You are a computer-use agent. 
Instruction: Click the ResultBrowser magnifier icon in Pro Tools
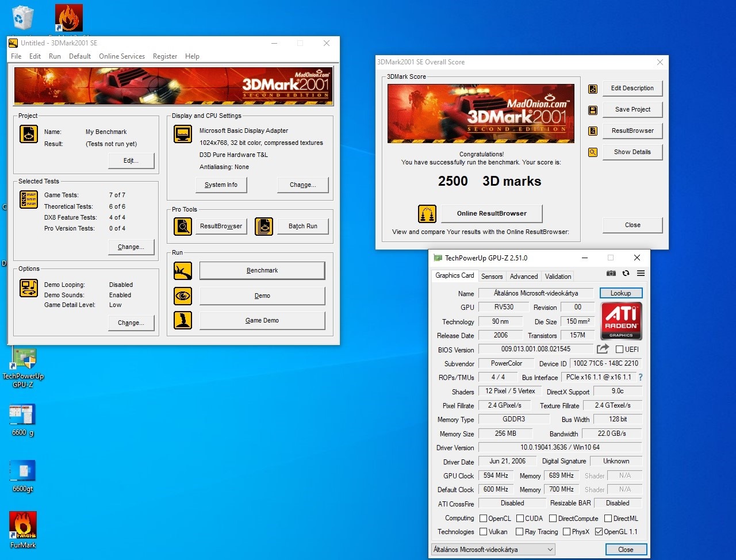coord(183,227)
